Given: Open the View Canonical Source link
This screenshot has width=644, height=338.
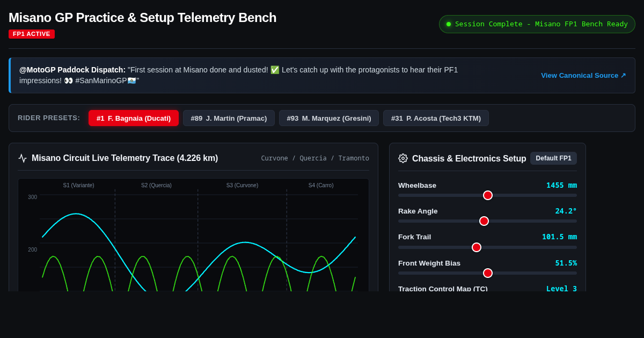Looking at the screenshot, I should tap(583, 76).
